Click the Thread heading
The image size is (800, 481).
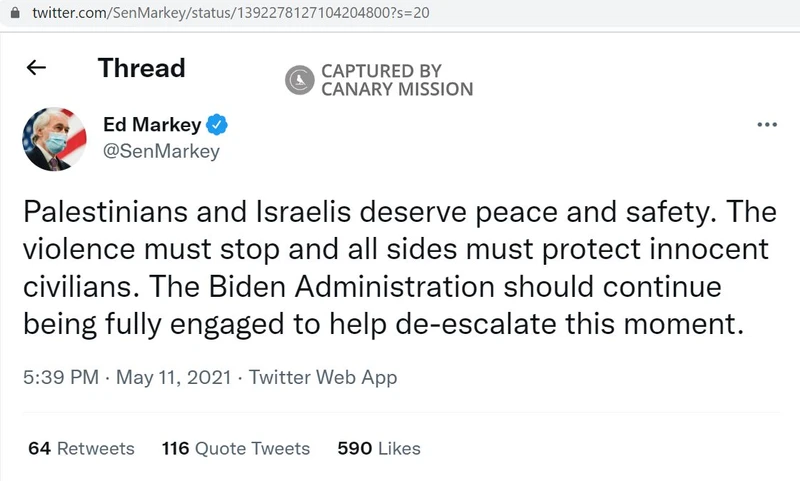(141, 68)
